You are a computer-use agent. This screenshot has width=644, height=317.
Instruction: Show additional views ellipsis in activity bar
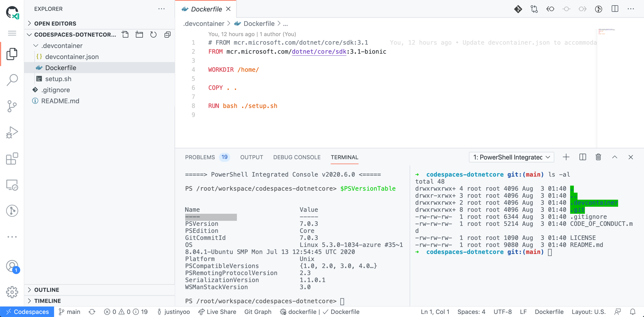click(x=12, y=237)
